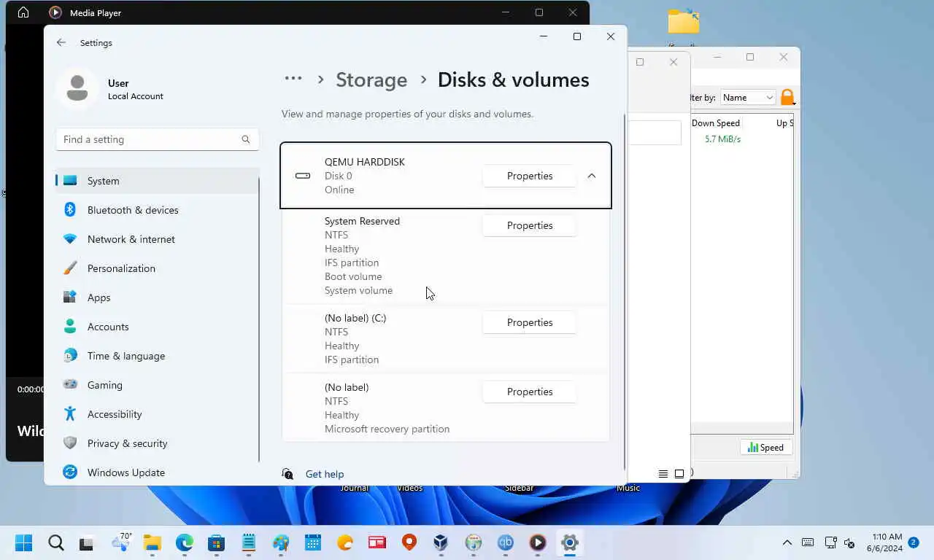Open the Personalization category
Viewport: 934px width, 560px height.
(x=158, y=268)
